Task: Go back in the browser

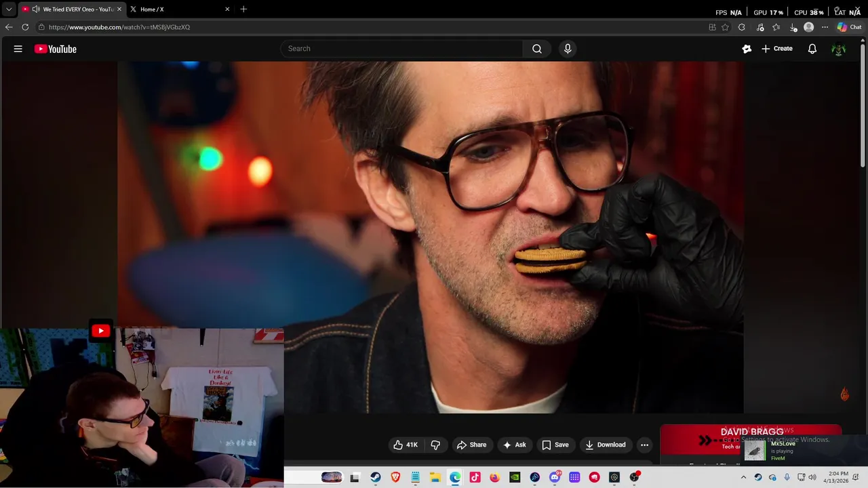Action: point(9,27)
